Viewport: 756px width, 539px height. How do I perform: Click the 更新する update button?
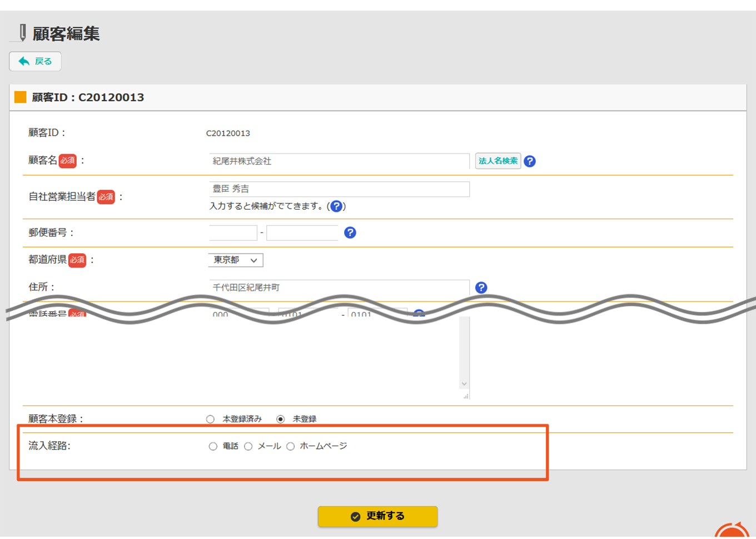pyautogui.click(x=378, y=516)
